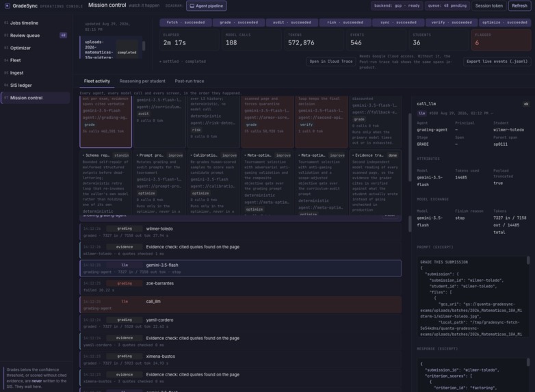Viewport: 535px width, 392px height.
Task: Select the fallback agent card
Action: (x=376, y=122)
